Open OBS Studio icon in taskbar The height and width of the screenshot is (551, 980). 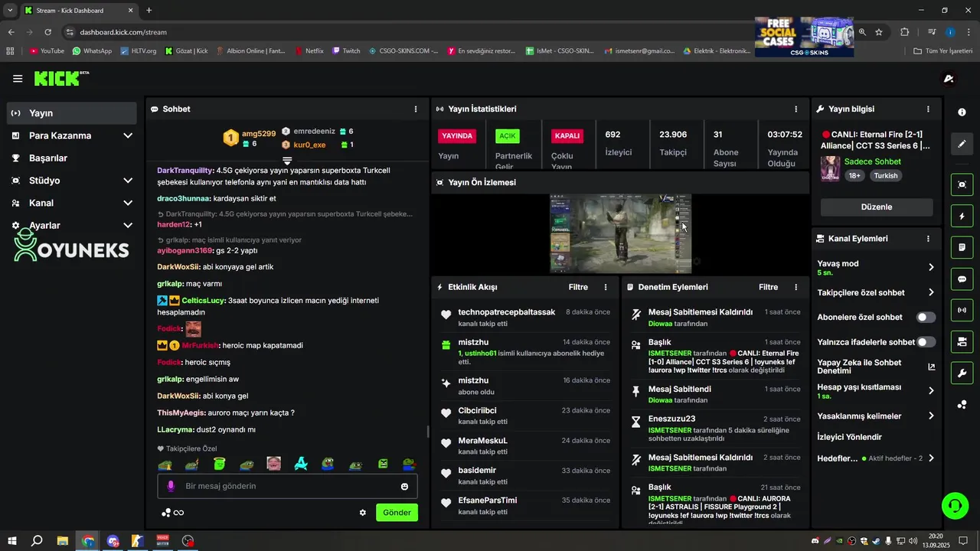tap(188, 541)
